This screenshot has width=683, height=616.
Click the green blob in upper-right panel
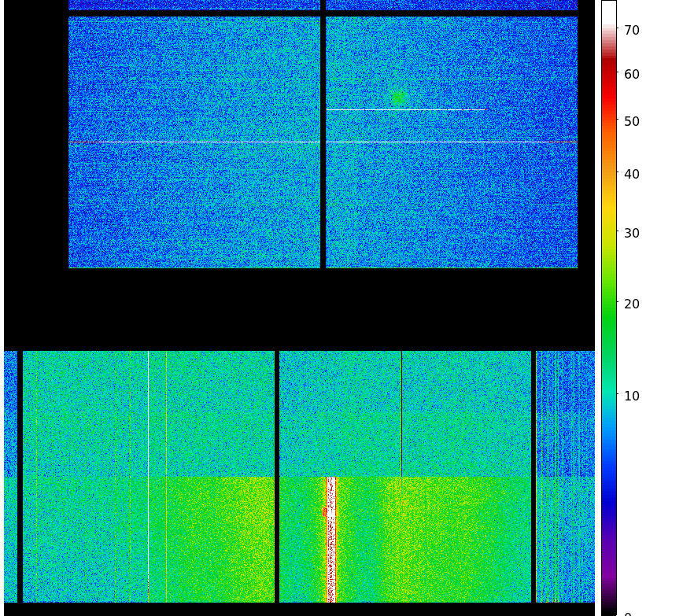pyautogui.click(x=397, y=98)
